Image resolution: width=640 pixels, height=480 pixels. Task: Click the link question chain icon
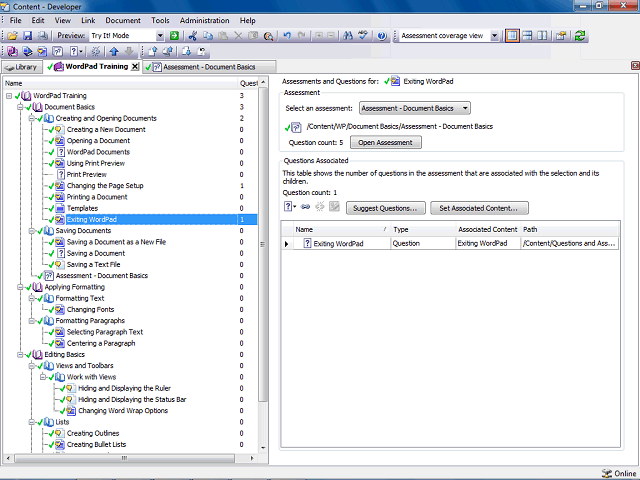pos(305,207)
